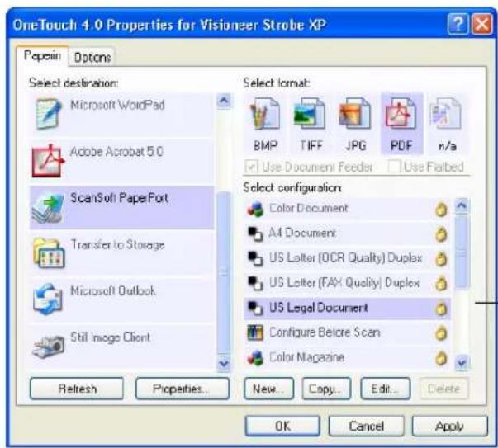Toggle lock on US Legal Document
498x448 pixels.
[x=441, y=309]
